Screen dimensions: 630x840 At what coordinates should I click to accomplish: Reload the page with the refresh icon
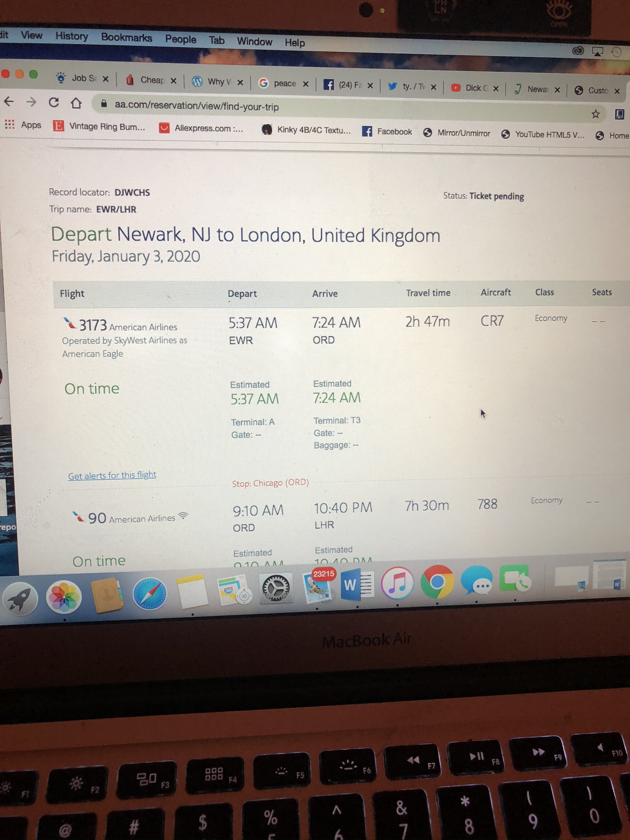click(54, 102)
